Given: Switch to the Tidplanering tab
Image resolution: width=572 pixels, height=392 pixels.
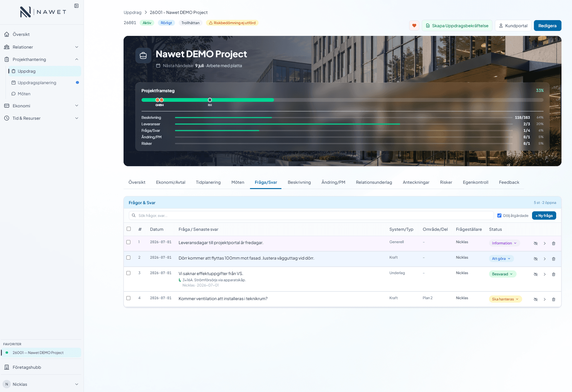Looking at the screenshot, I should [208, 182].
